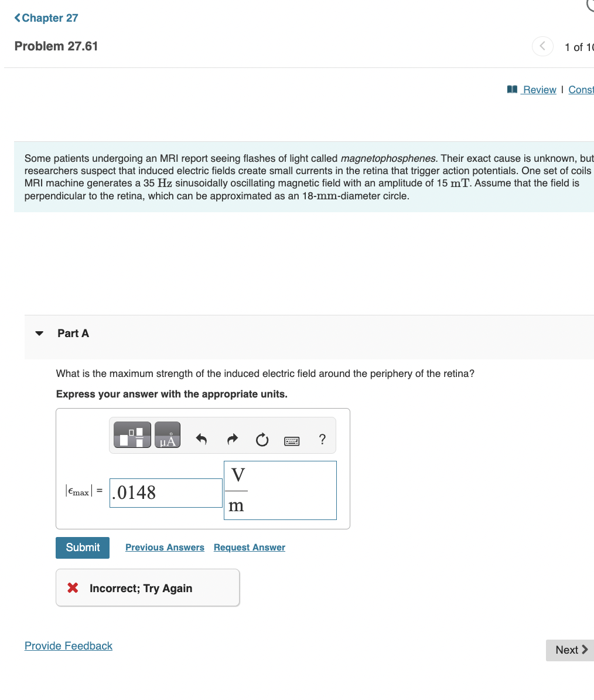Click the Incorrect; Try Again message box

(x=148, y=587)
